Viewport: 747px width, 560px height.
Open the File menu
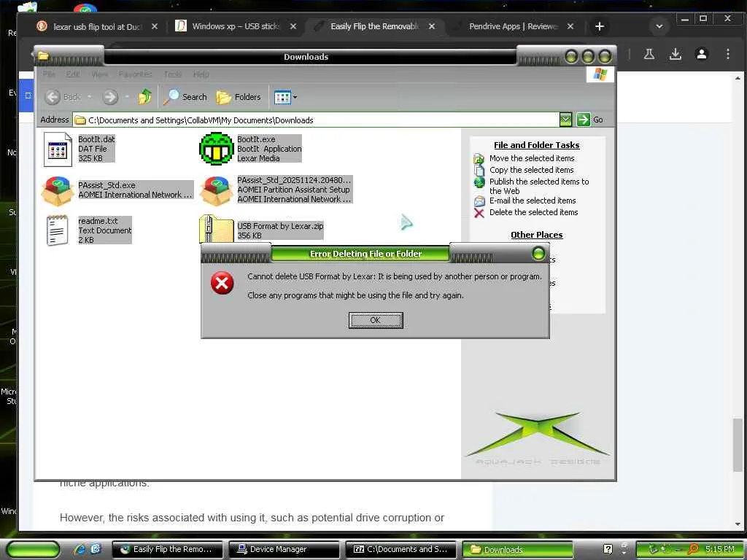(49, 74)
